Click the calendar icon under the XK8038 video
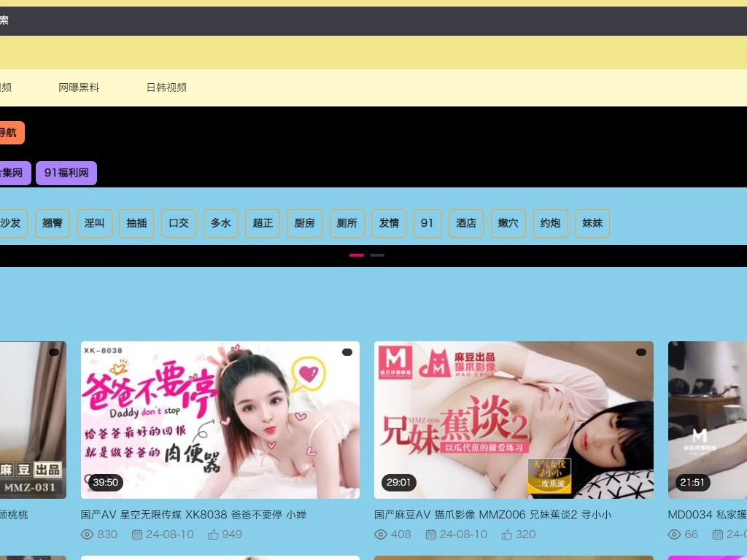 [137, 534]
